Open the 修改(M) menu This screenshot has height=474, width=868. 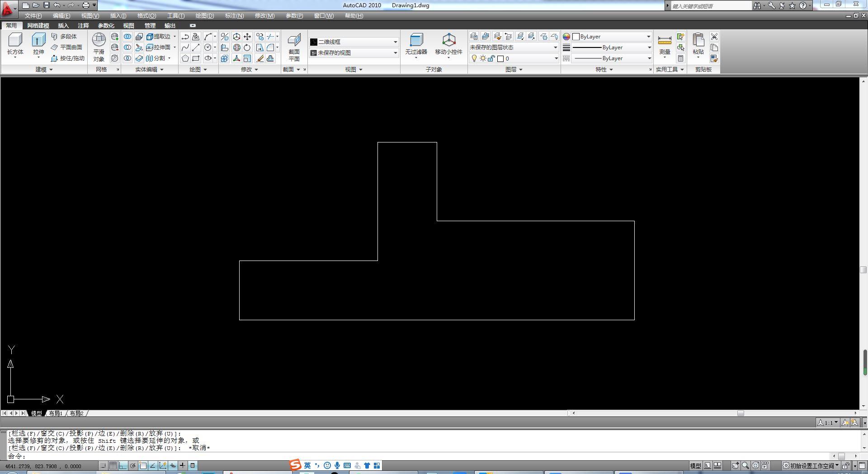264,15
